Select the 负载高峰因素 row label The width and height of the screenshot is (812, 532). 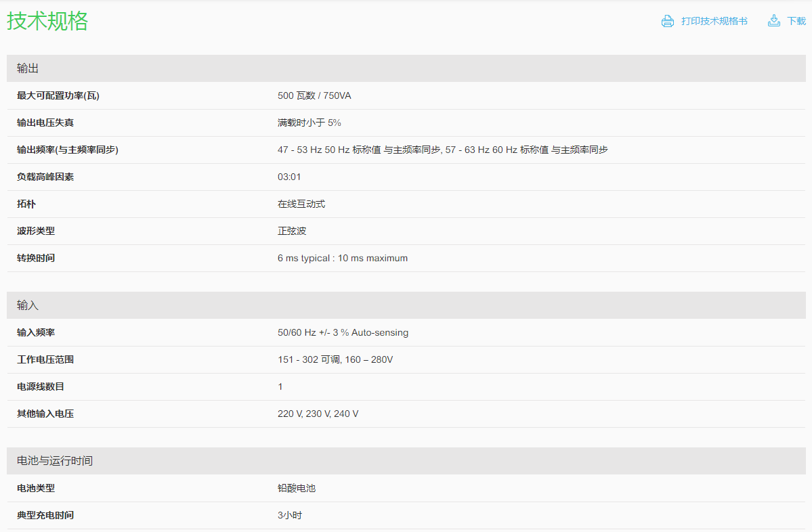click(45, 177)
